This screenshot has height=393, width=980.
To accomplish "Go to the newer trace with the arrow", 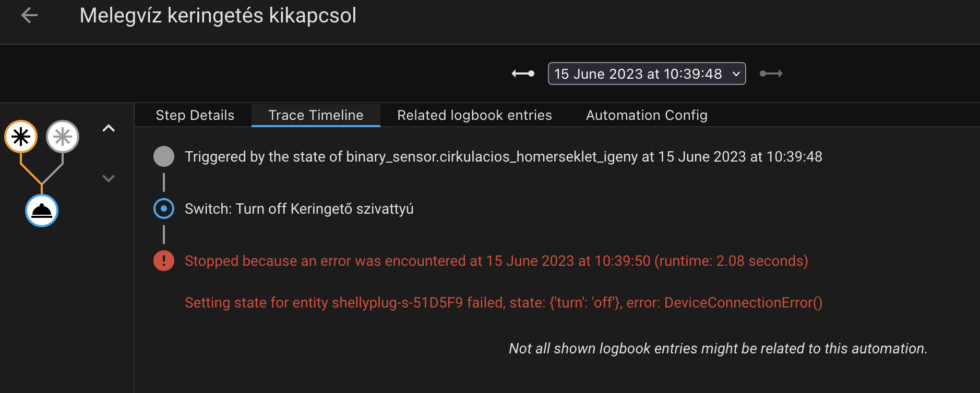I will coord(771,73).
